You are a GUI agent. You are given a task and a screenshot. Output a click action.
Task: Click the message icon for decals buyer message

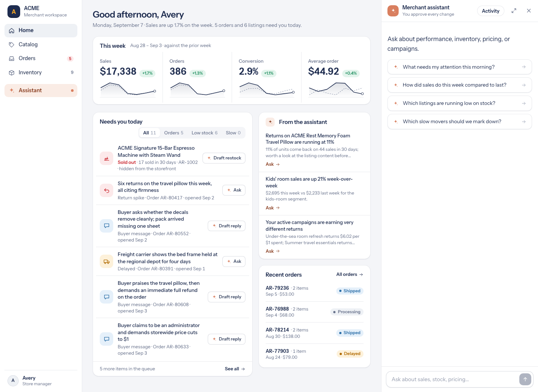tap(106, 226)
